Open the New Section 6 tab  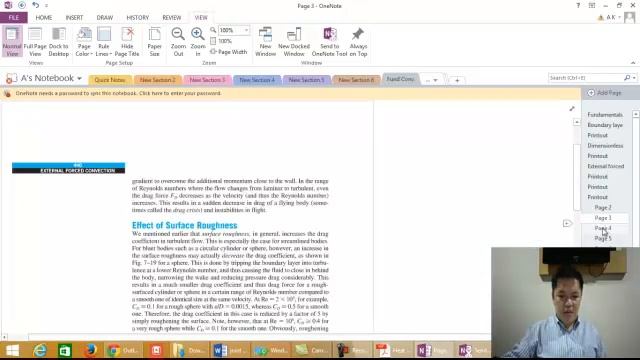(356, 80)
